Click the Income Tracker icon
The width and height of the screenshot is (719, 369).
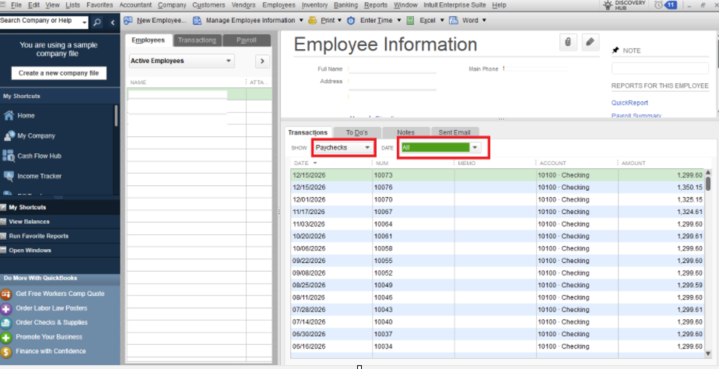click(x=9, y=176)
